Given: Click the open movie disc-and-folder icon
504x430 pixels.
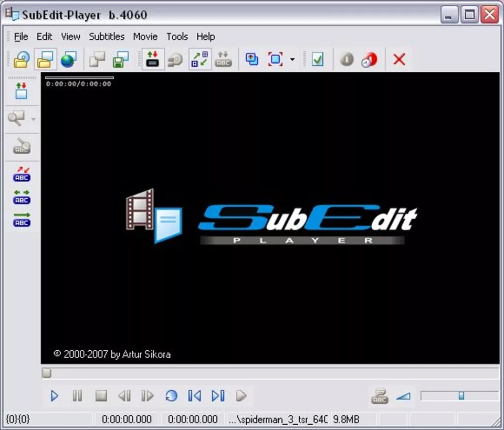Looking at the screenshot, I should pos(22,59).
